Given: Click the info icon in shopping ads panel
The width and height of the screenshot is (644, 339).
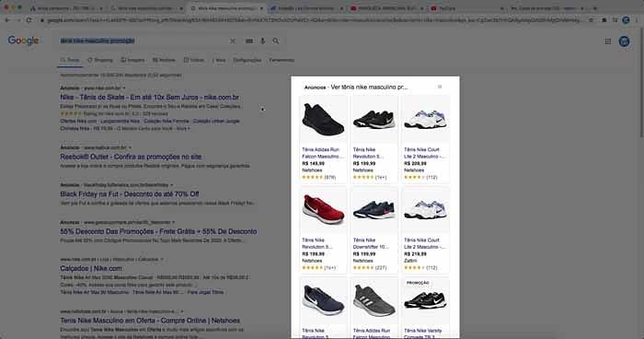Looking at the screenshot, I should click(440, 87).
